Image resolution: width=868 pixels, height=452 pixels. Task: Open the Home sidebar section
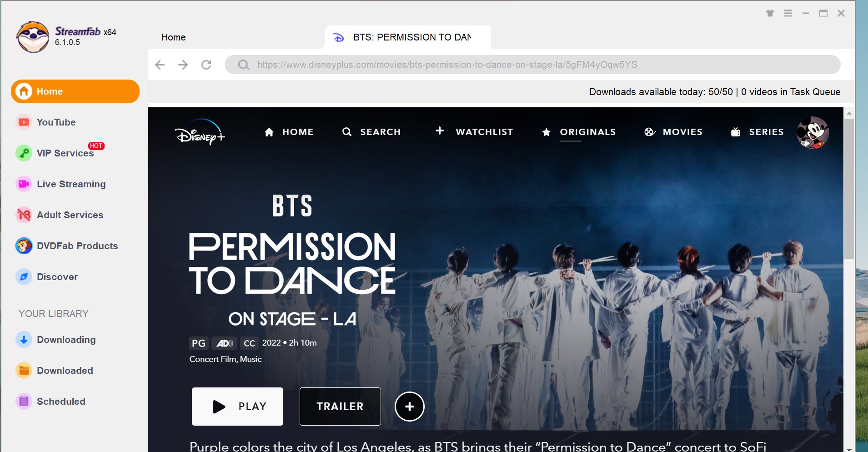[x=75, y=91]
